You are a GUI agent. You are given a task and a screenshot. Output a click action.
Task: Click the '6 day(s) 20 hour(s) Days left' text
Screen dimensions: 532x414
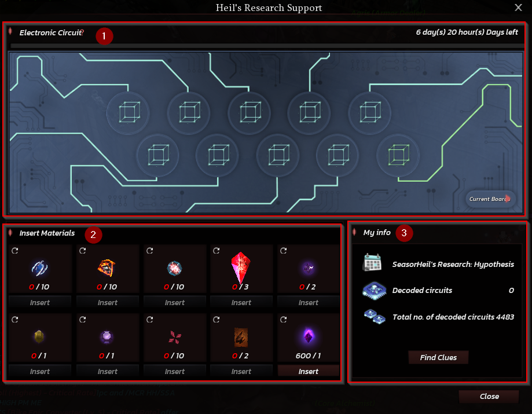tap(467, 32)
